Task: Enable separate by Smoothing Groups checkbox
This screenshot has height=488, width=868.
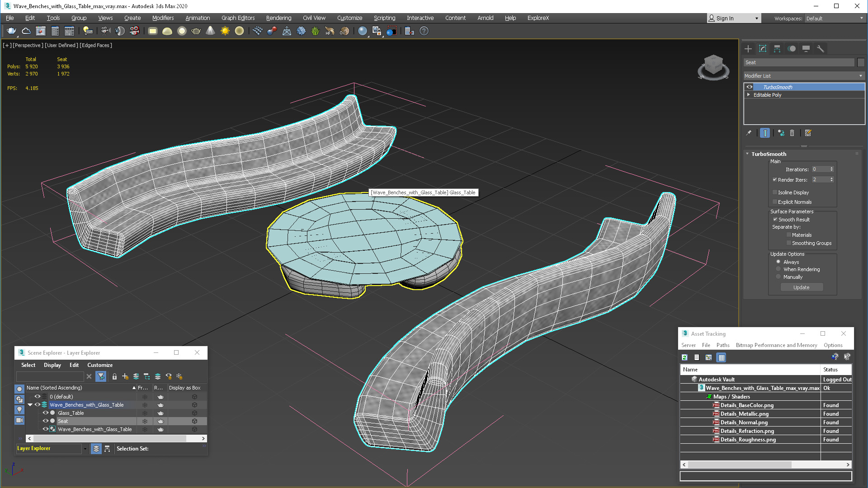Action: pyautogui.click(x=789, y=243)
